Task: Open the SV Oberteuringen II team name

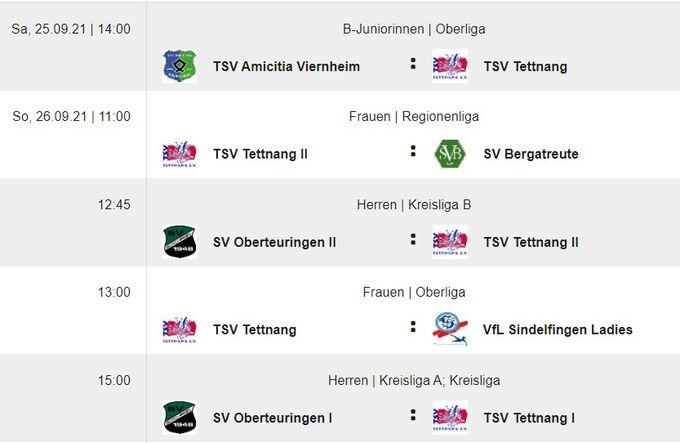Action: (x=274, y=242)
